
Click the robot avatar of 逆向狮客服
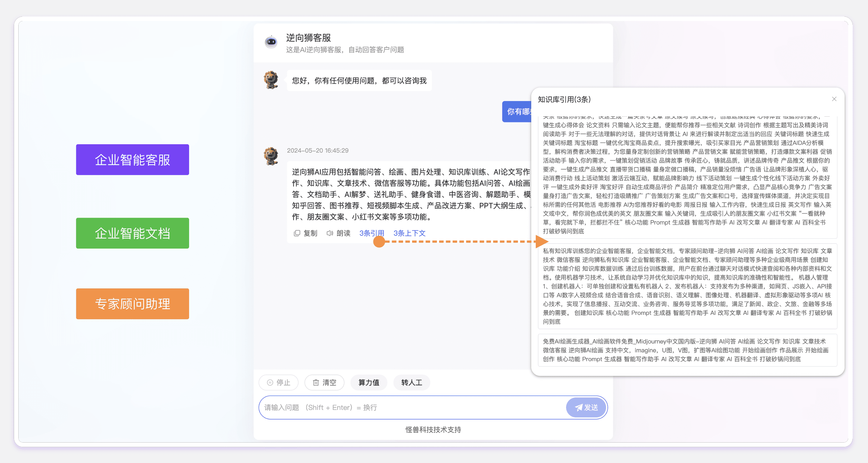pos(271,42)
